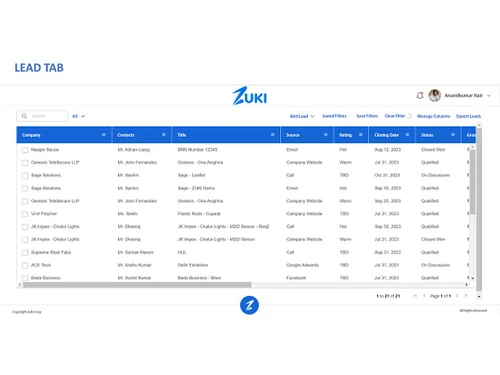Open Manage Columns
500x375 pixels.
pyautogui.click(x=433, y=116)
